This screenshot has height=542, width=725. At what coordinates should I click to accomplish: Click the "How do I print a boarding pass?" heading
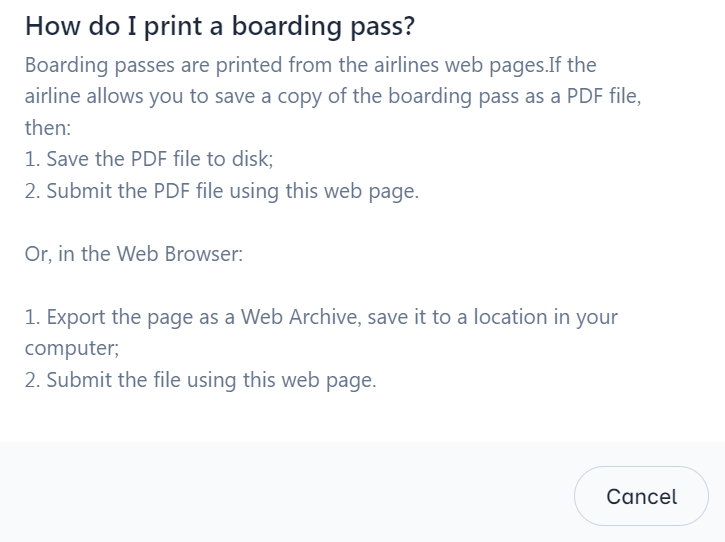[219, 27]
